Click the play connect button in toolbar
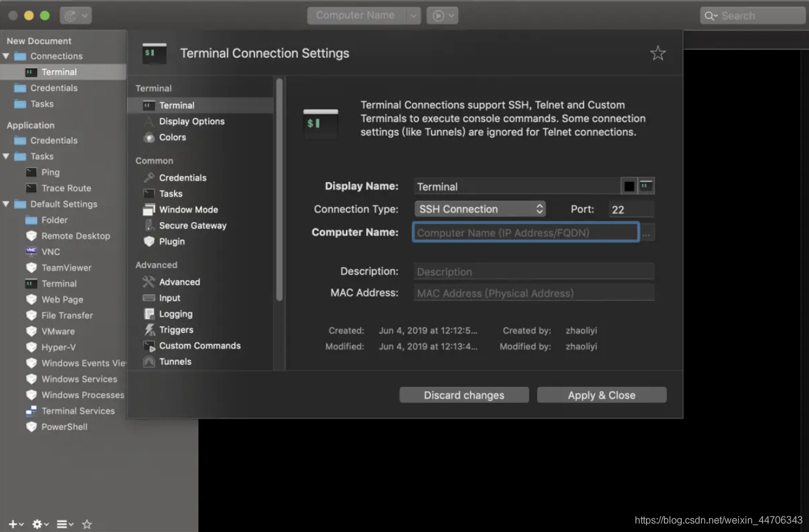Image resolution: width=809 pixels, height=532 pixels. 442,15
